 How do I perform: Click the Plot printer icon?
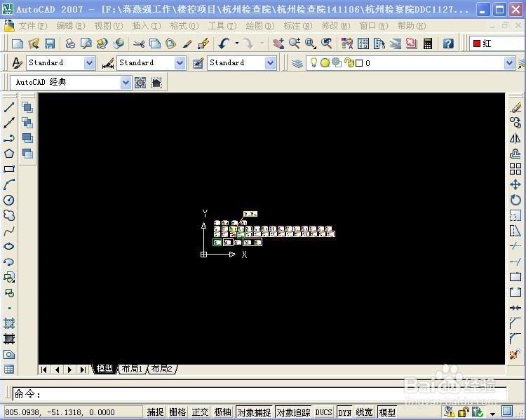click(70, 43)
